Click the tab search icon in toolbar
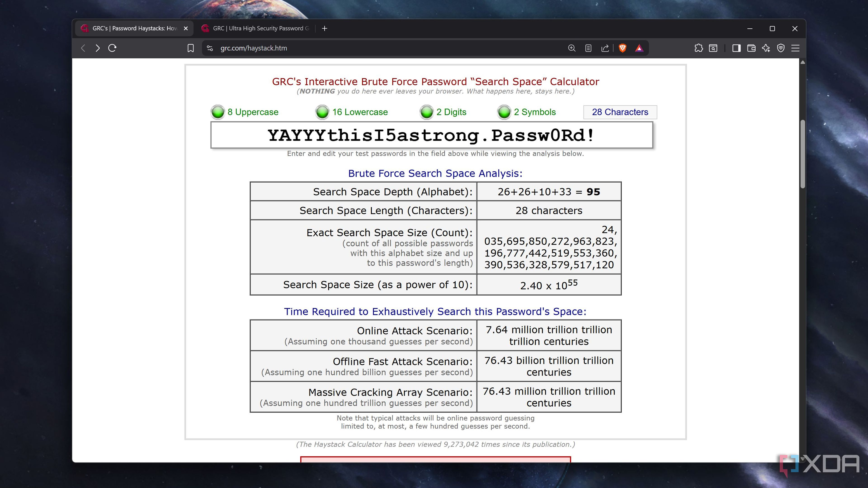The image size is (868, 488). click(713, 48)
